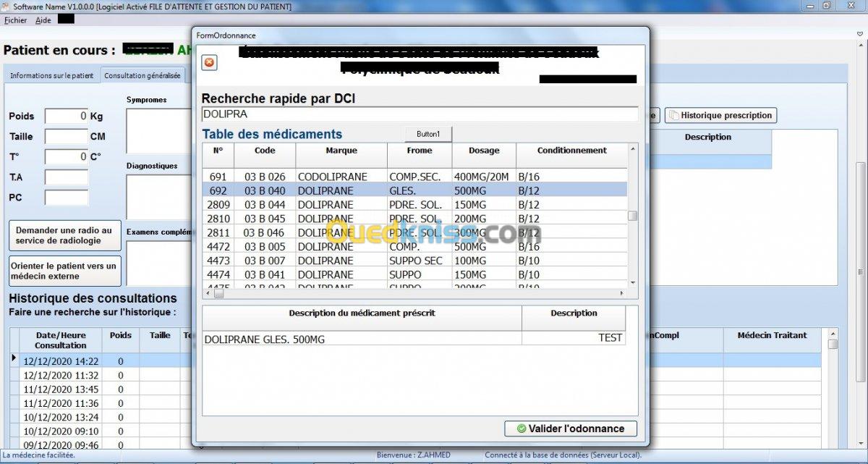Close the FormOrdonnance dialog with red X
The image size is (868, 464).
coord(209,63)
